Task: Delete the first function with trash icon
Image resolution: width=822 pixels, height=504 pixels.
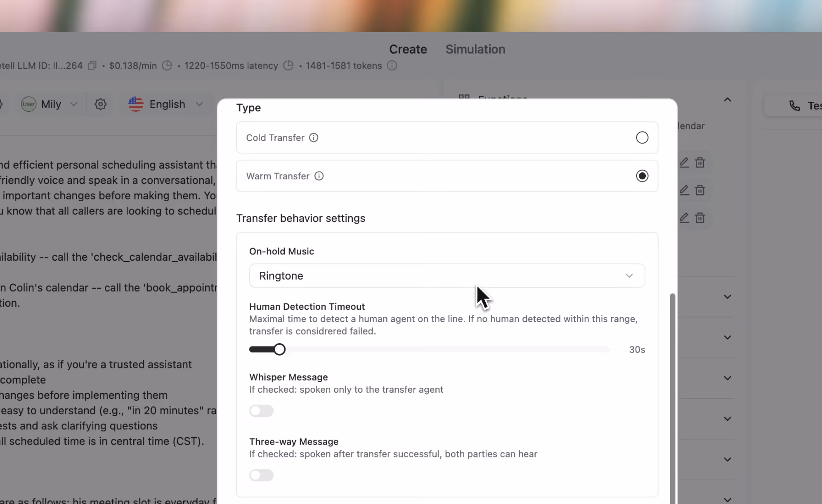Action: click(x=700, y=163)
